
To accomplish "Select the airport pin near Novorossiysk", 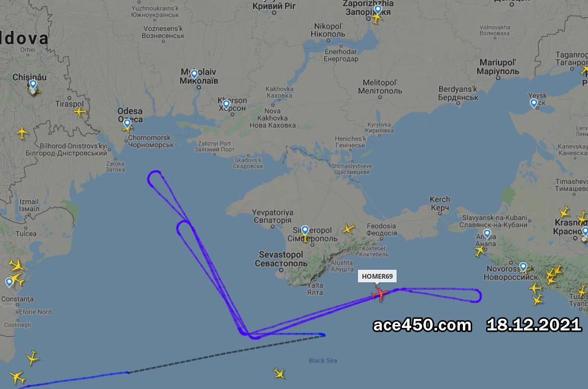I will tap(523, 267).
